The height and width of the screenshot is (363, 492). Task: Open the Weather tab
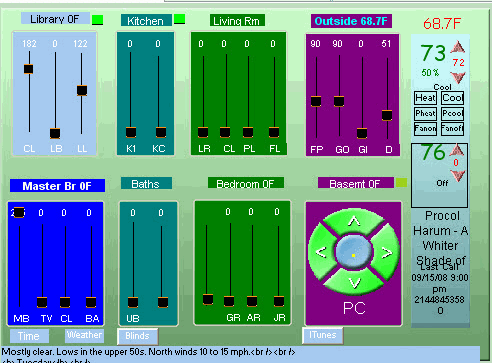(84, 335)
